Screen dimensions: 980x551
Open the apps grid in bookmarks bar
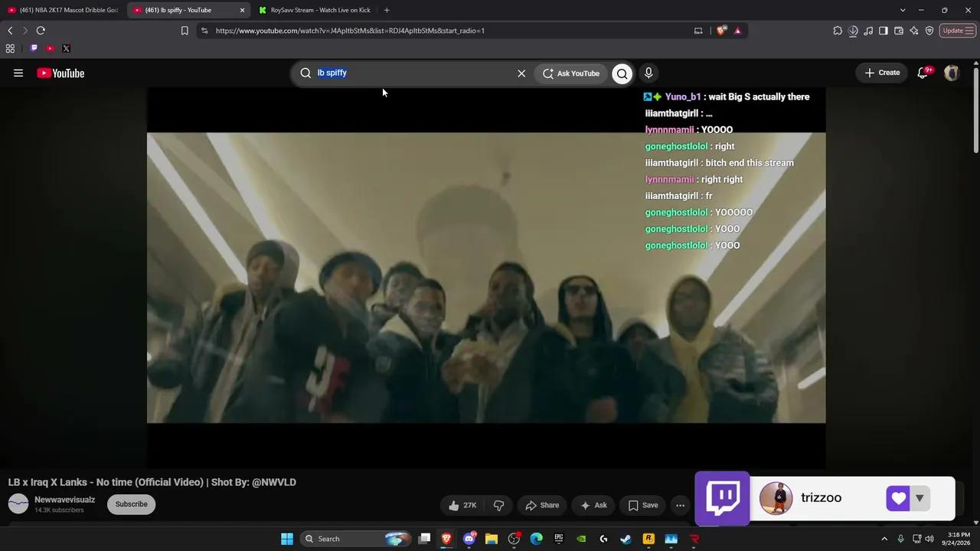click(x=10, y=48)
